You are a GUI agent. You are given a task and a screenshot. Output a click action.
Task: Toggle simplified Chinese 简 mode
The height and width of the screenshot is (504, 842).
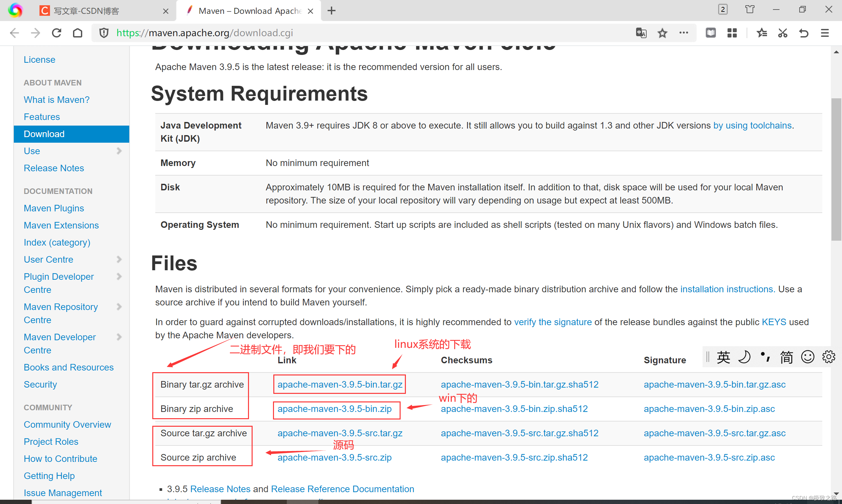pyautogui.click(x=786, y=357)
